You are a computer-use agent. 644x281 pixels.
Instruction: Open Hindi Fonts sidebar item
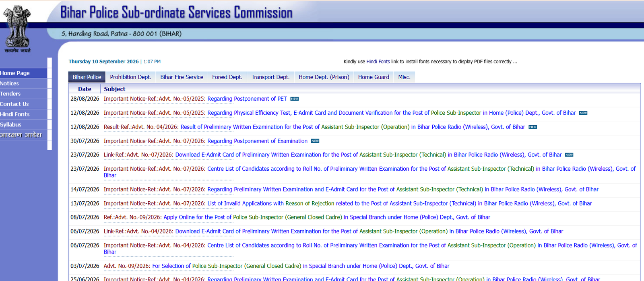(23, 114)
